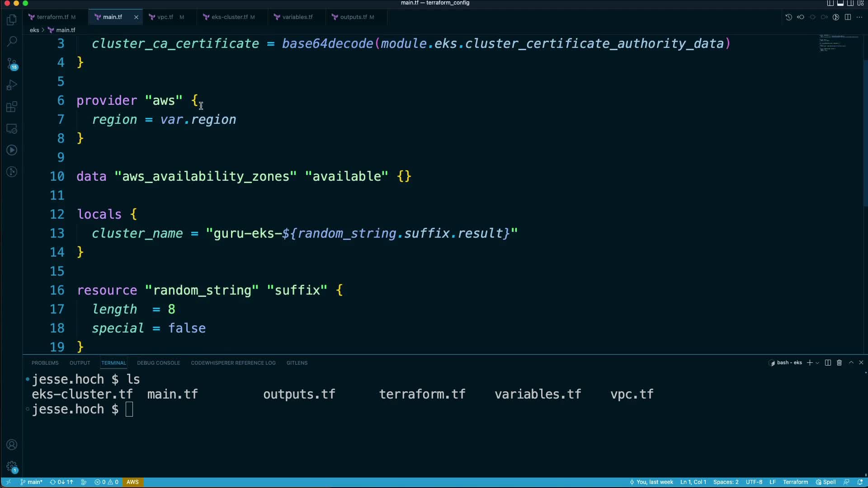Open file history clock icon in editor toolbar
This screenshot has height=488, width=868.
[788, 17]
